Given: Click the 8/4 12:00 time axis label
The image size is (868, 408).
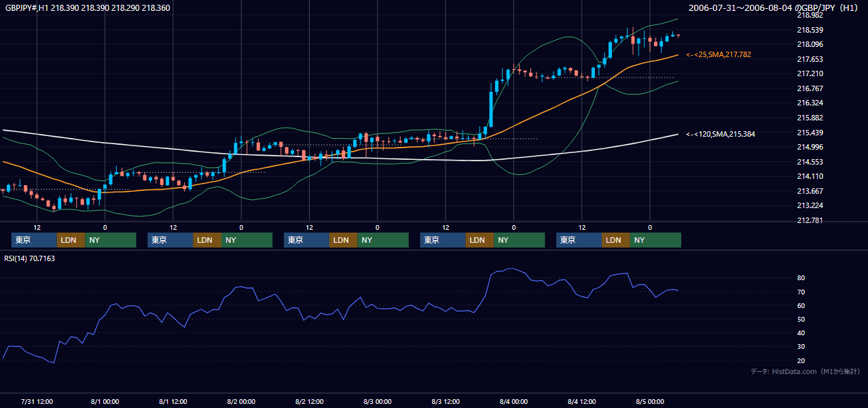Looking at the screenshot, I should pos(582,402).
